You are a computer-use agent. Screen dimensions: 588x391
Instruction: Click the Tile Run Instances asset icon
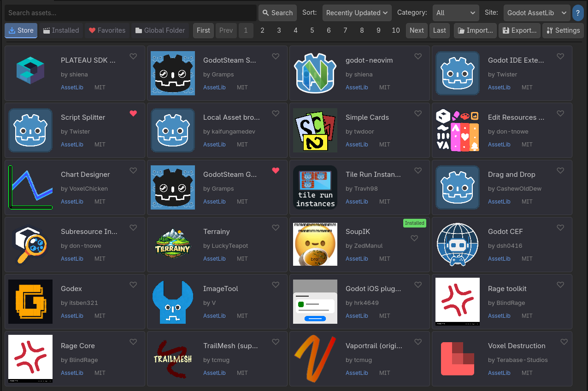coord(315,187)
